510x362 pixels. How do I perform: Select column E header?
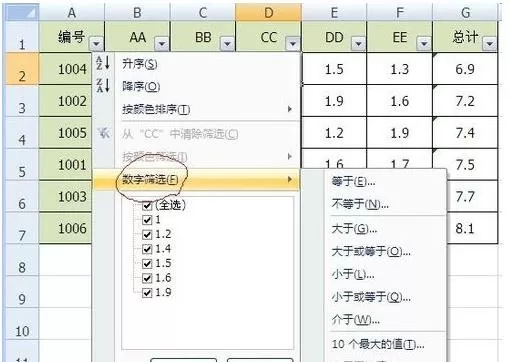(x=334, y=13)
